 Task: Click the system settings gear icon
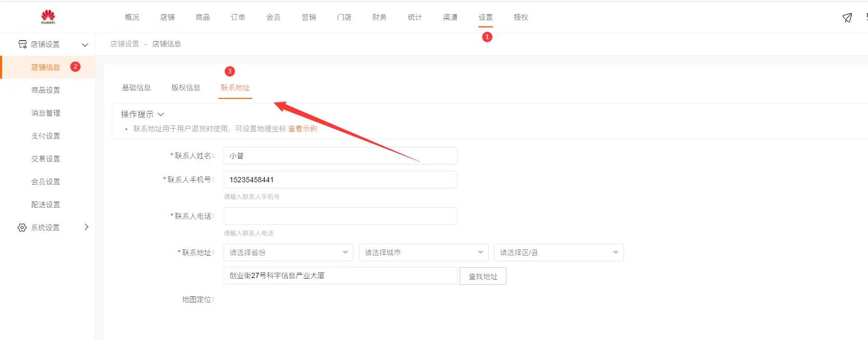pyautogui.click(x=22, y=228)
